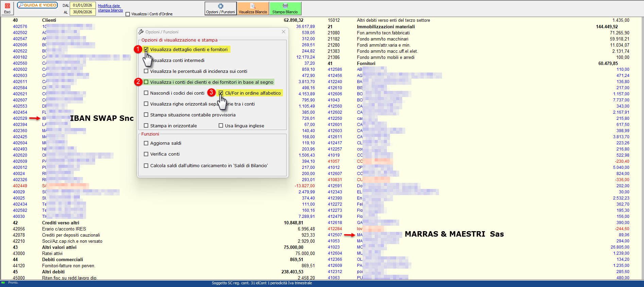Select supplier account code 412507
The height and width of the screenshot is (287, 644).
click(335, 235)
